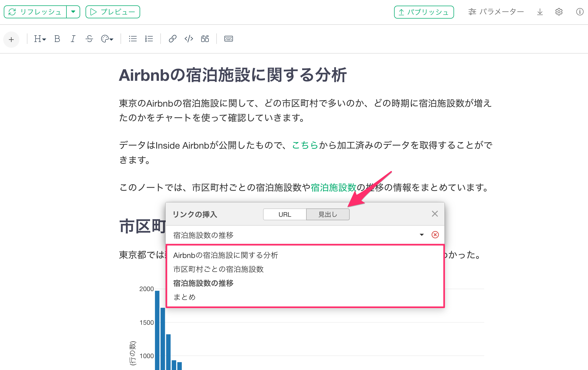
Task: Click the paragraph starting with 東京のAirbnbの宿泊施設
Action: (306, 110)
